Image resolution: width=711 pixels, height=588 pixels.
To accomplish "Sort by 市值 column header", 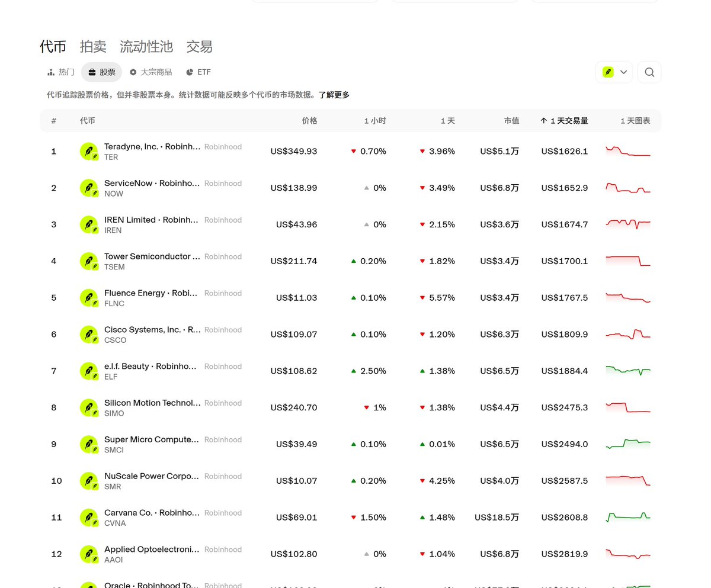I will click(x=511, y=121).
